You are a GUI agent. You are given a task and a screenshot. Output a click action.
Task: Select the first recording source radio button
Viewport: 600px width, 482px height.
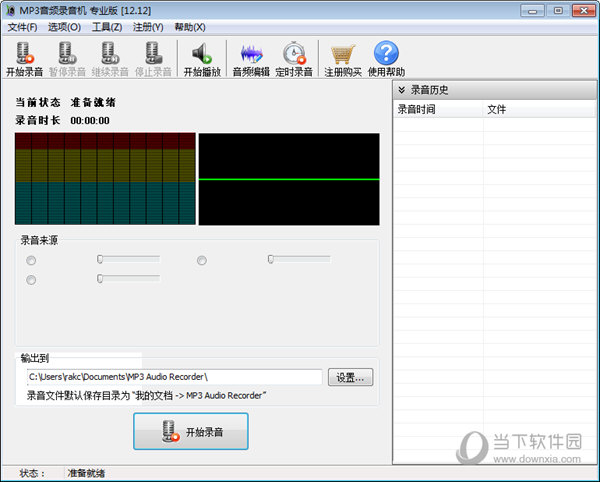click(x=31, y=261)
